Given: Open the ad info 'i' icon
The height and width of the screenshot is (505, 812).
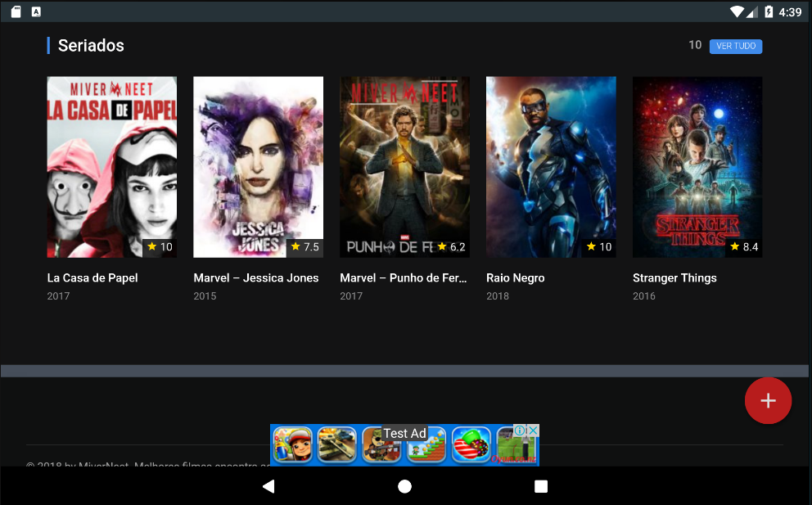Looking at the screenshot, I should click(x=520, y=431).
